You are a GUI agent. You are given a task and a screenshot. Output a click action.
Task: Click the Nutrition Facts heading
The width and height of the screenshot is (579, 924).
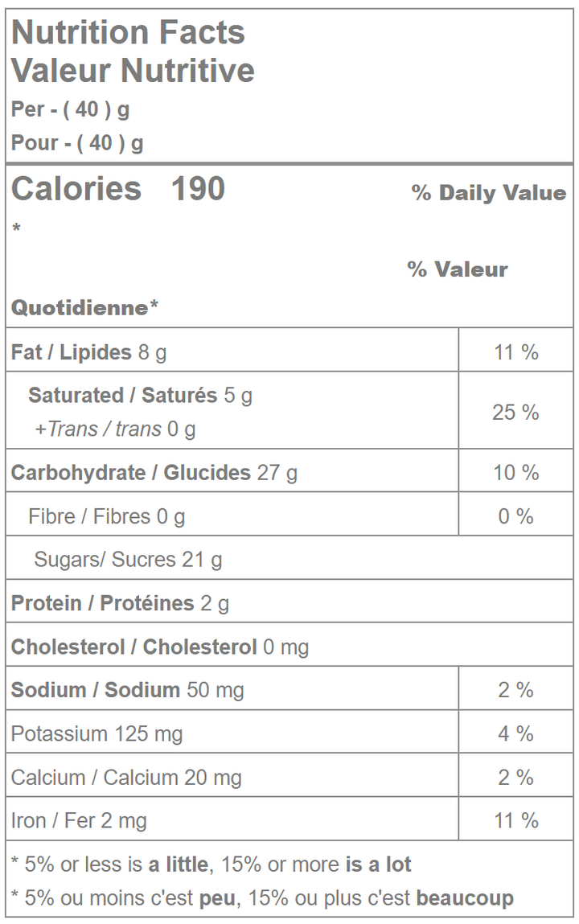click(x=128, y=33)
